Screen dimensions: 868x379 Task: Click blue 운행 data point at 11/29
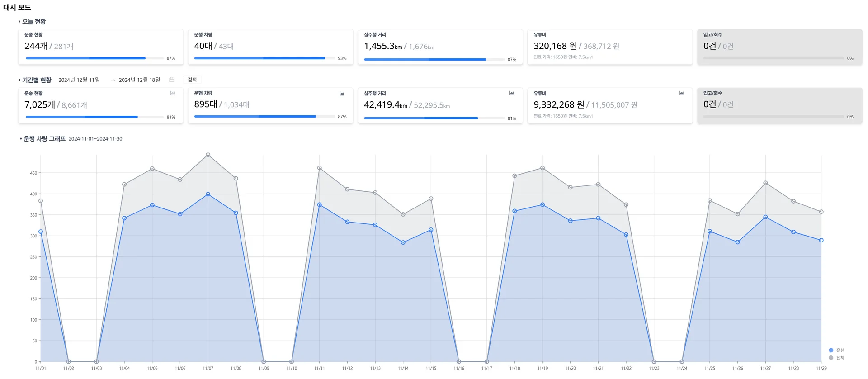pos(821,240)
